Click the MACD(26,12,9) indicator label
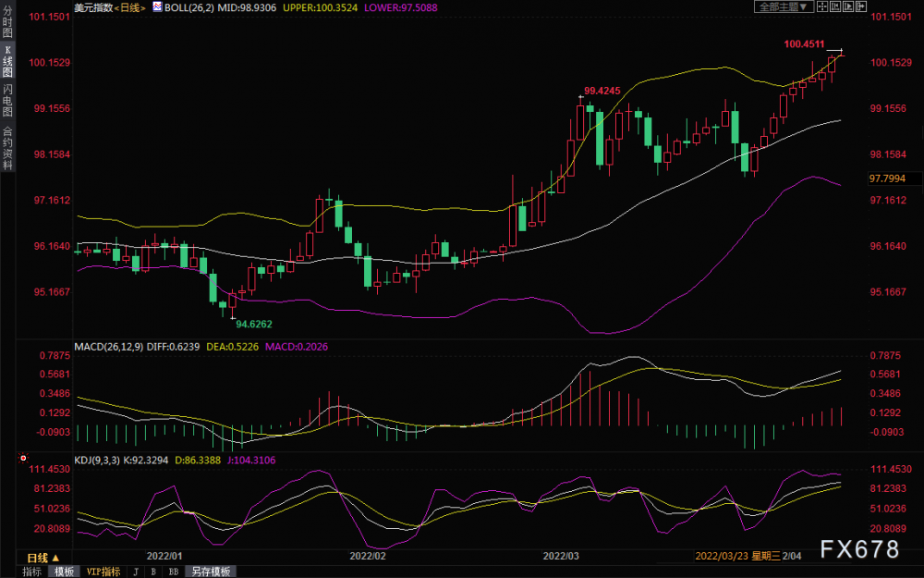The height and width of the screenshot is (578, 924). point(109,347)
